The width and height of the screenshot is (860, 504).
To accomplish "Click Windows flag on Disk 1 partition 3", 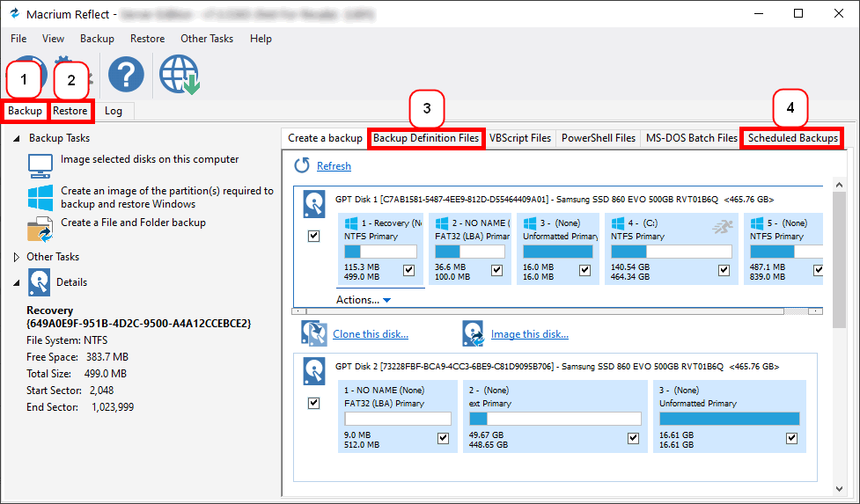I will coord(530,223).
